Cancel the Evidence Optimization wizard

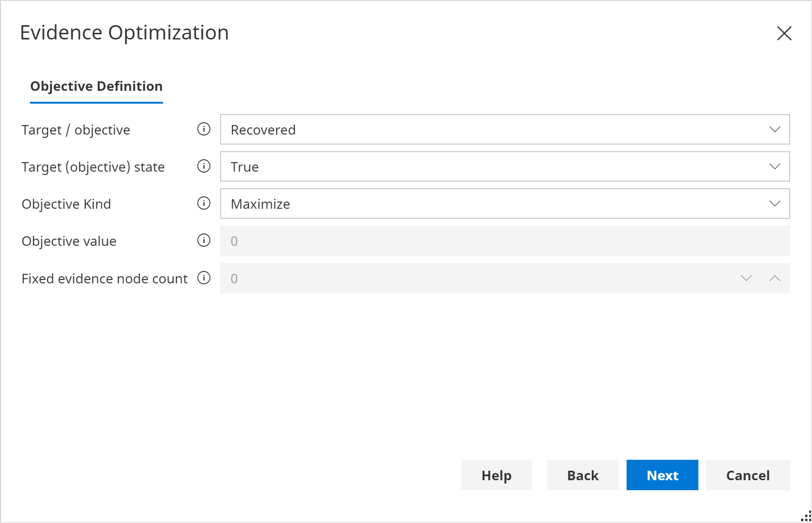747,475
